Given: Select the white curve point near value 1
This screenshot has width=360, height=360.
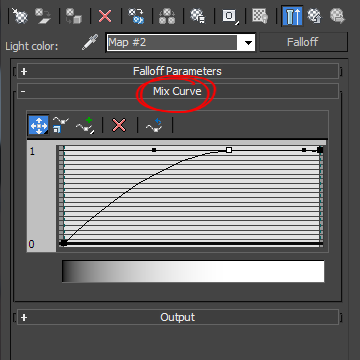Looking at the screenshot, I should coord(229,150).
